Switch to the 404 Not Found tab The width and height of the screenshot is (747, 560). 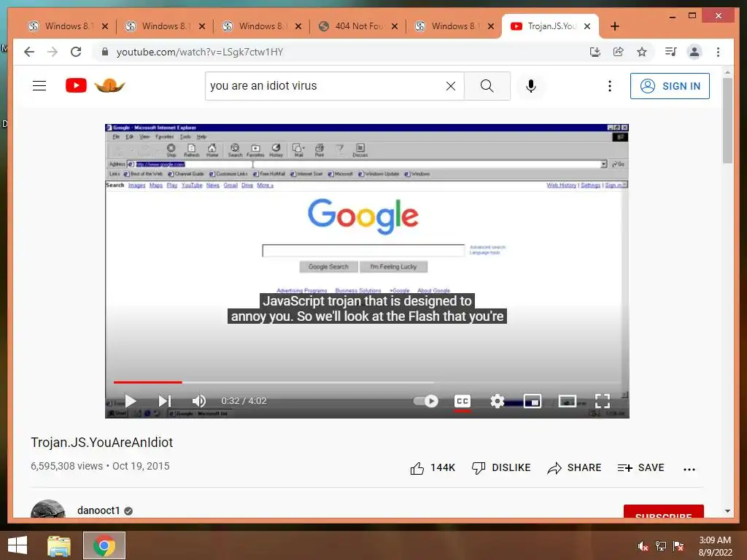point(357,26)
